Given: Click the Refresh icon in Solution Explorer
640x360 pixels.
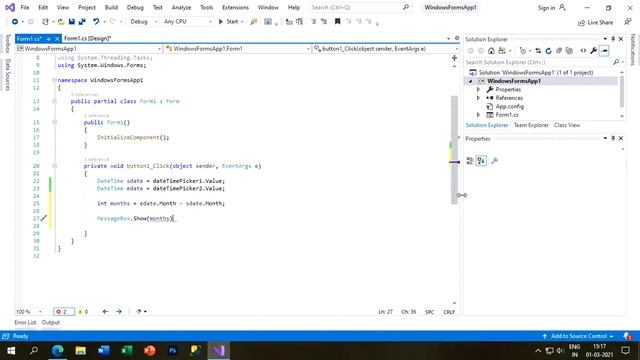Looking at the screenshot, I should 549,51.
